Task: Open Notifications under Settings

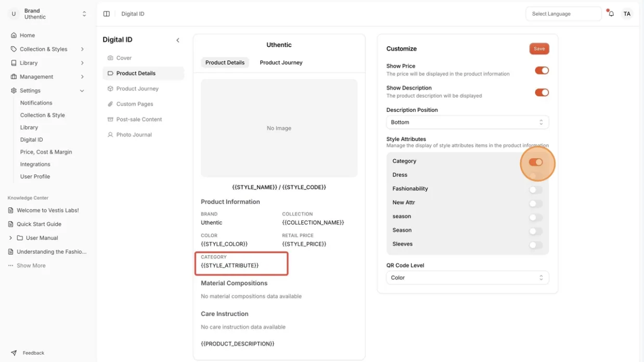Action: (x=36, y=103)
